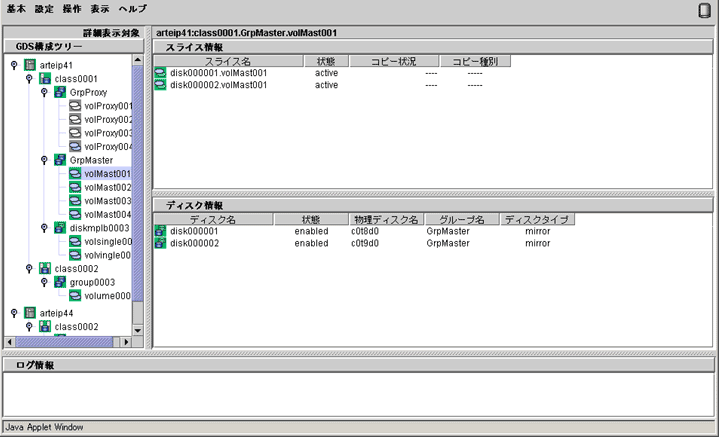Collapse class0002 under arteip44
Image resolution: width=719 pixels, height=437 pixels.
(29, 326)
